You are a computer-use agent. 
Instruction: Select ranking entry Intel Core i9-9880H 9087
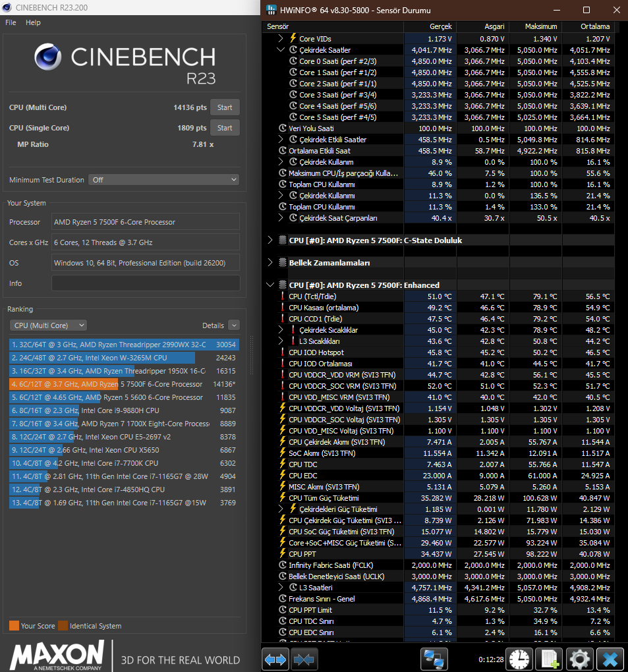click(x=124, y=410)
